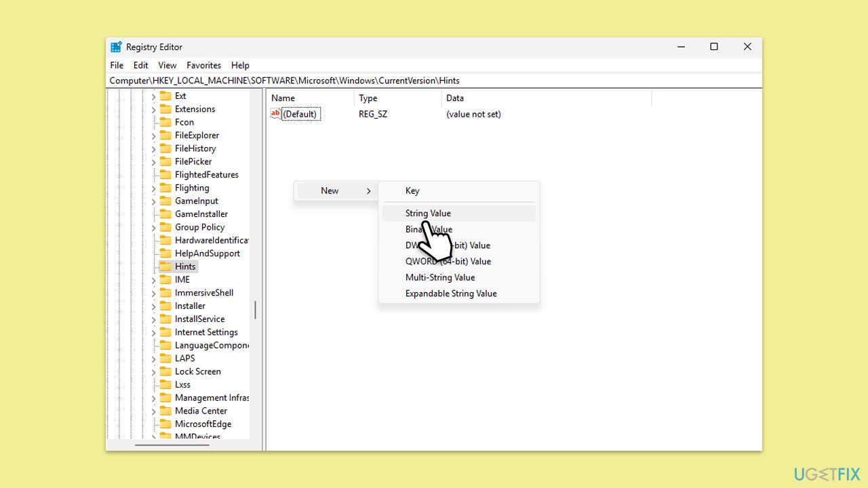Click the GameInstaller folder icon
The height and width of the screenshot is (488, 868).
click(165, 213)
